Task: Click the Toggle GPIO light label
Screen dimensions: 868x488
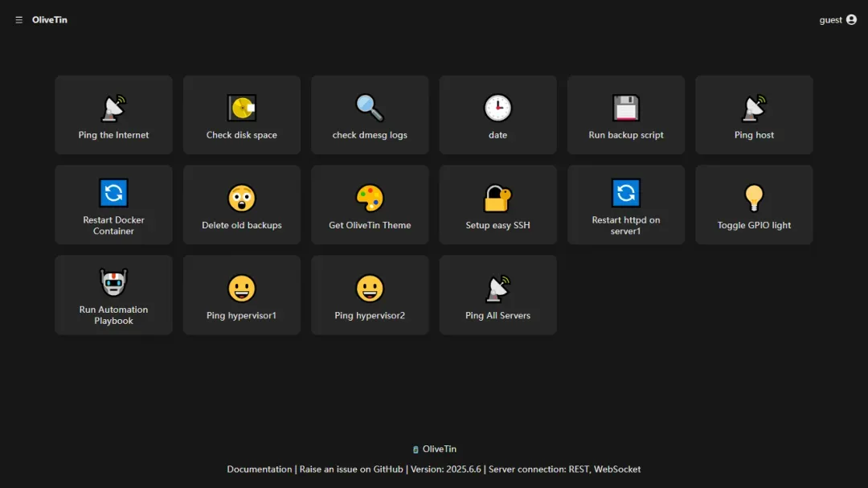Action: click(754, 225)
